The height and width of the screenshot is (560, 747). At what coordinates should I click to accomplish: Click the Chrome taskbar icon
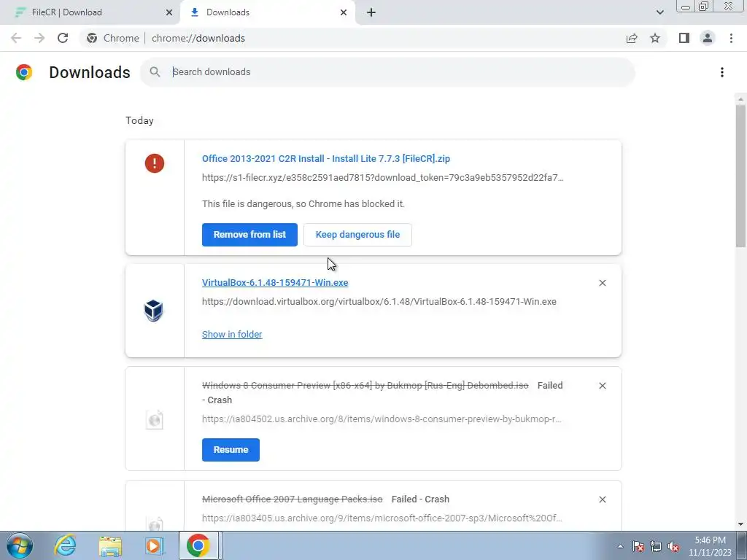pyautogui.click(x=198, y=545)
